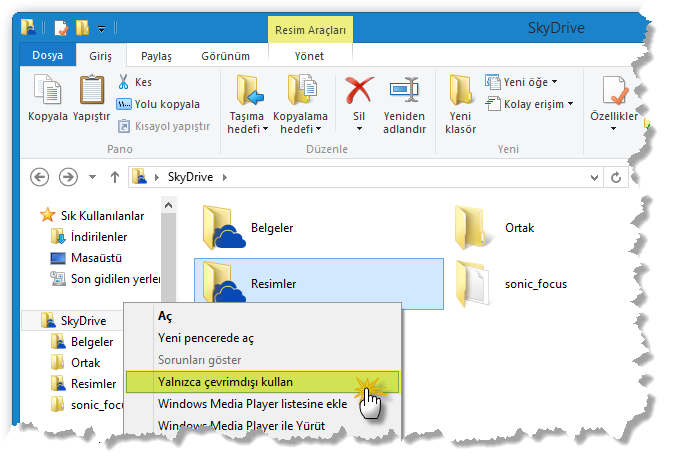Click the SkyDrive icon in address bar
The image size is (673, 467).
pyautogui.click(x=139, y=176)
